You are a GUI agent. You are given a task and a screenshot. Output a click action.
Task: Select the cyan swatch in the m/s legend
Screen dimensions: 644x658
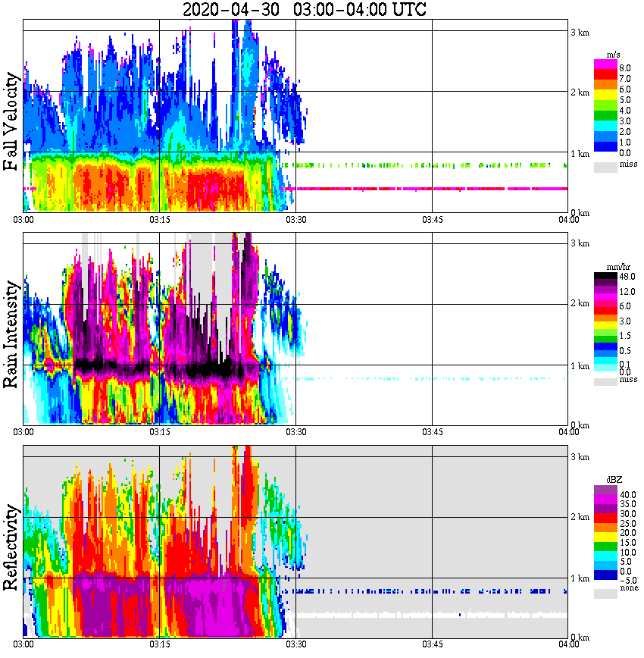pyautogui.click(x=605, y=126)
